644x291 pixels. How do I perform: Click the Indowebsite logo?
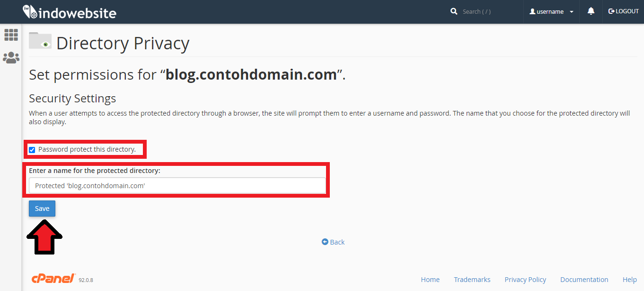(69, 12)
